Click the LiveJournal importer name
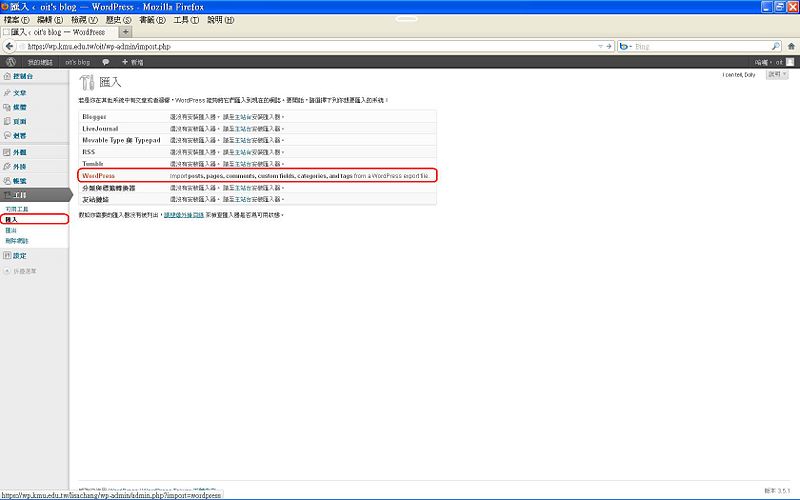 (100, 129)
